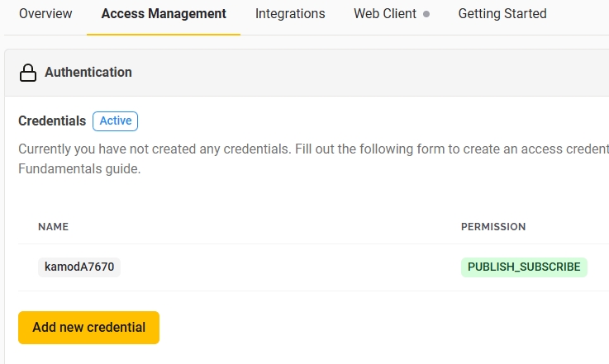Select the kamodA7670 credential name
609x364 pixels.
pyautogui.click(x=79, y=267)
